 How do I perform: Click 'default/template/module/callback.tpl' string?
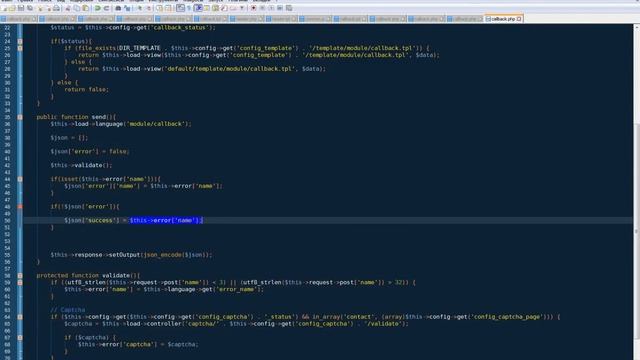pyautogui.click(x=229, y=69)
